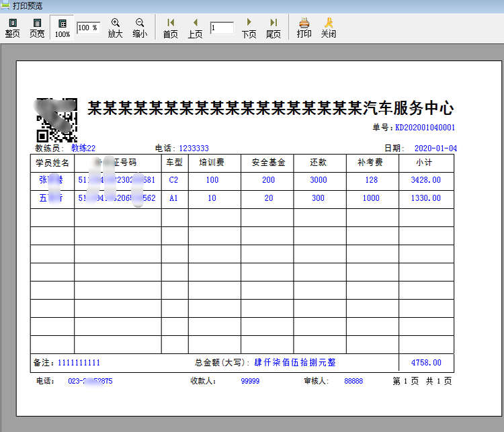Click the 打印预览 window title
The width and height of the screenshot is (504, 432).
click(28, 5)
